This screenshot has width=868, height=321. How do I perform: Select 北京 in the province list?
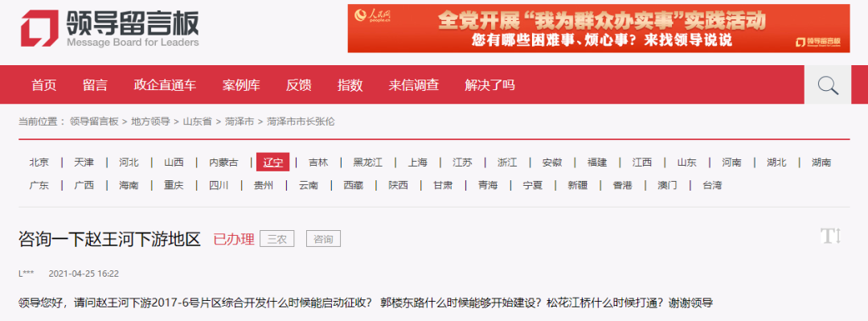39,163
